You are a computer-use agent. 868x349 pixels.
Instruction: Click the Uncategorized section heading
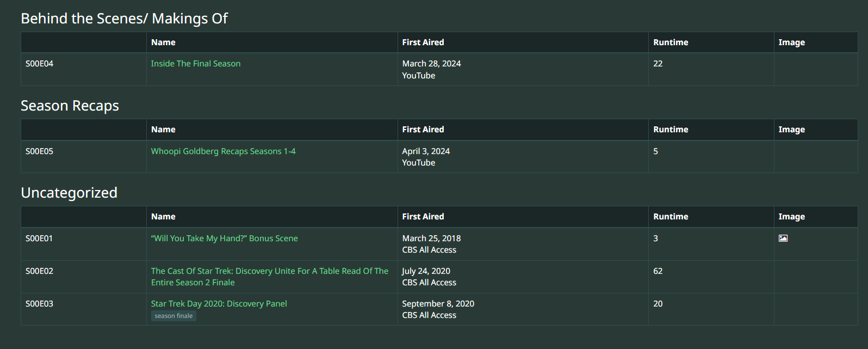click(x=69, y=193)
